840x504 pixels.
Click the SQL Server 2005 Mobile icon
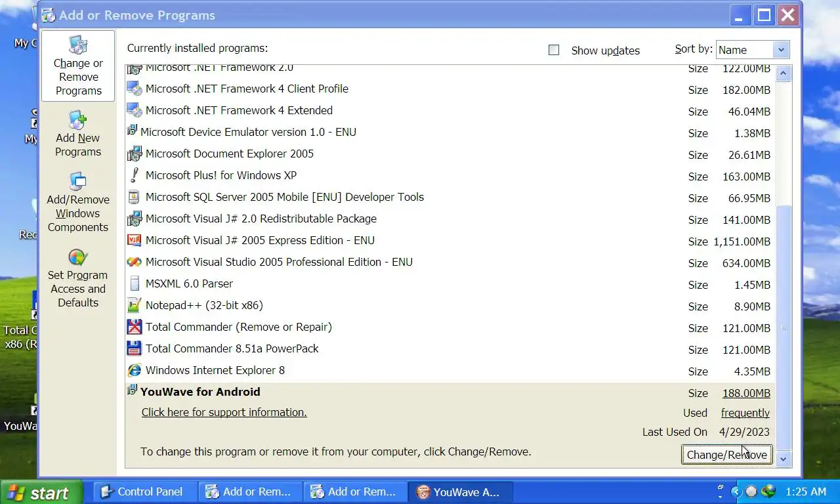[x=134, y=197]
